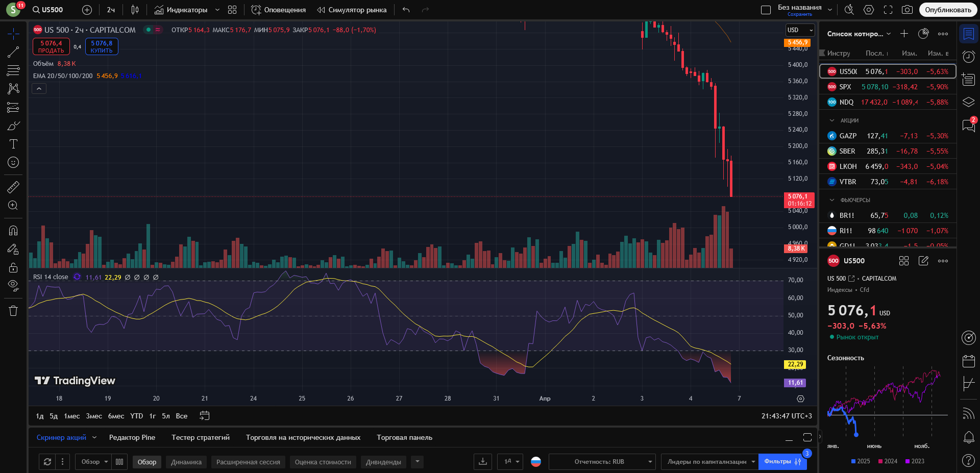Image resolution: width=980 pixels, height=473 pixels.
Task: Select the text annotation tool
Action: [13, 144]
